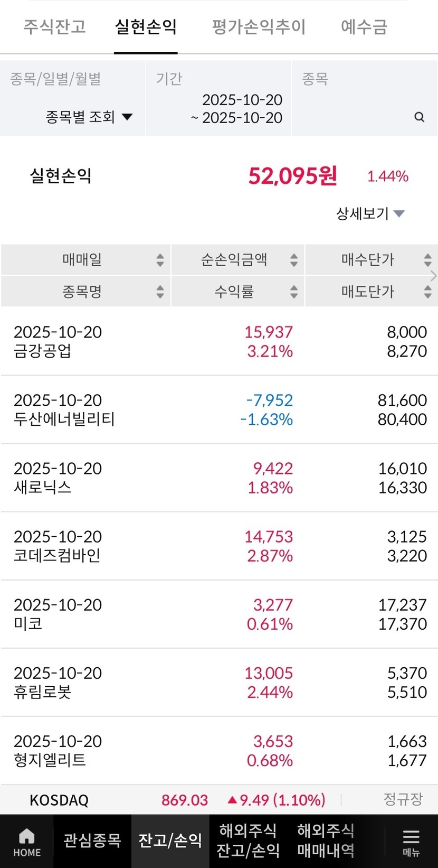Switch to the 주식잔고 tab

point(54,26)
